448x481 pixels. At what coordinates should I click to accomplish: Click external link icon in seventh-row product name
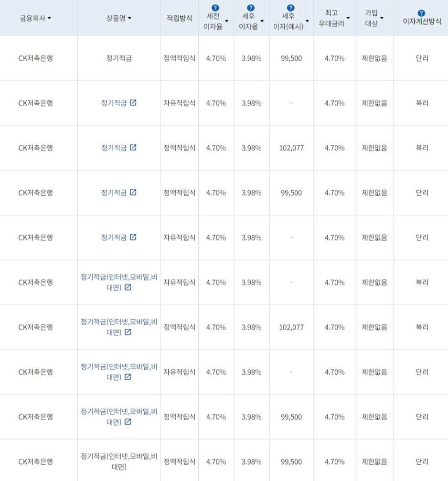click(x=128, y=332)
